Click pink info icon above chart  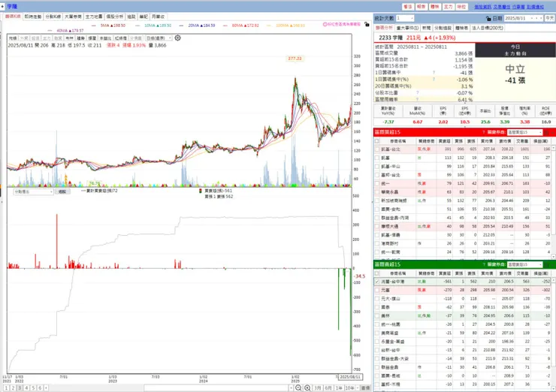(x=325, y=25)
